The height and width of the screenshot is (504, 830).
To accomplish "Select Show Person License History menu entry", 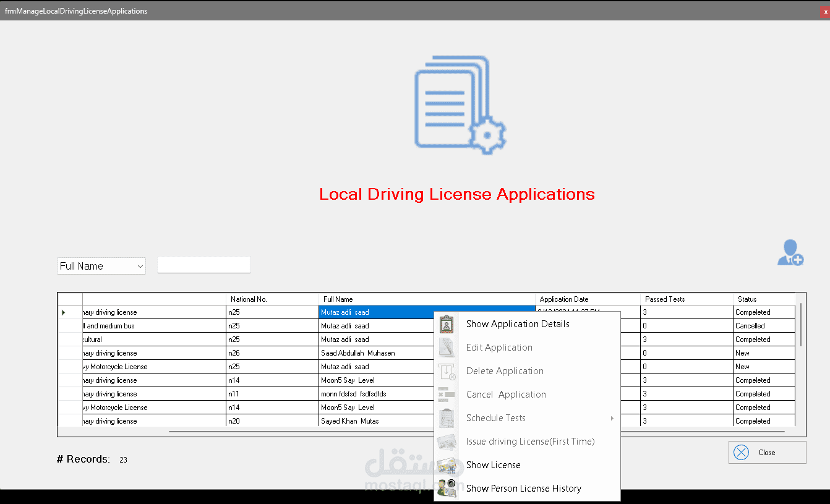I will click(523, 489).
